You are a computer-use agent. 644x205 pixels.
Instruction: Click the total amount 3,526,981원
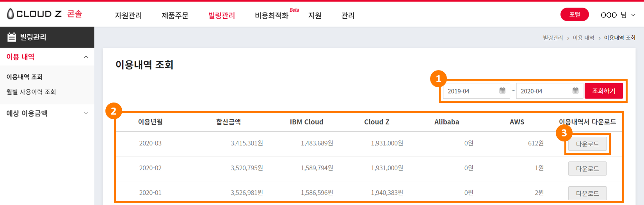pos(247,193)
